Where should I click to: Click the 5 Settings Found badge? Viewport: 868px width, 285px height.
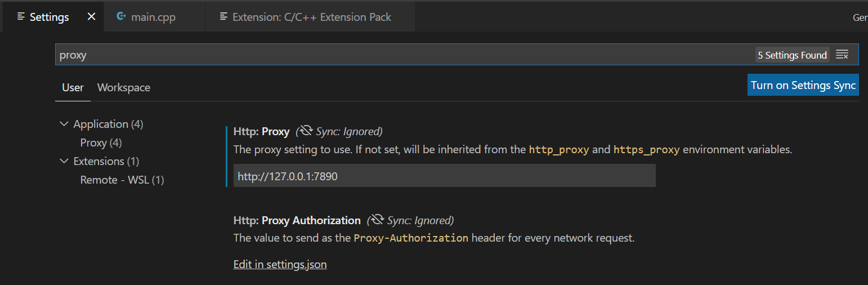click(x=792, y=55)
